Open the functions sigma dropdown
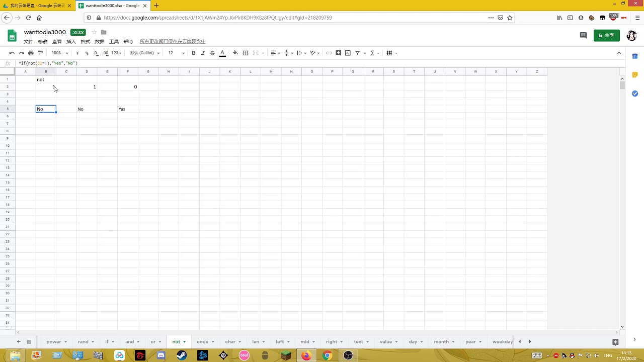This screenshot has height=362, width=644. pyautogui.click(x=374, y=53)
